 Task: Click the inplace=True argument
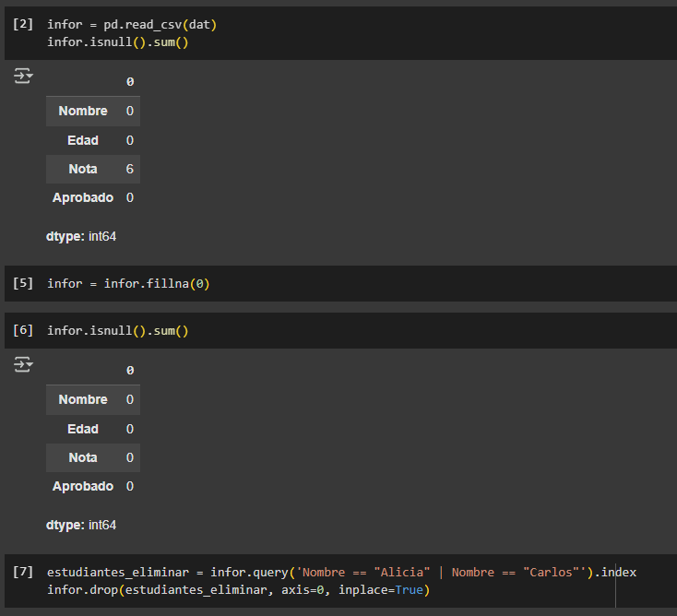[380, 590]
